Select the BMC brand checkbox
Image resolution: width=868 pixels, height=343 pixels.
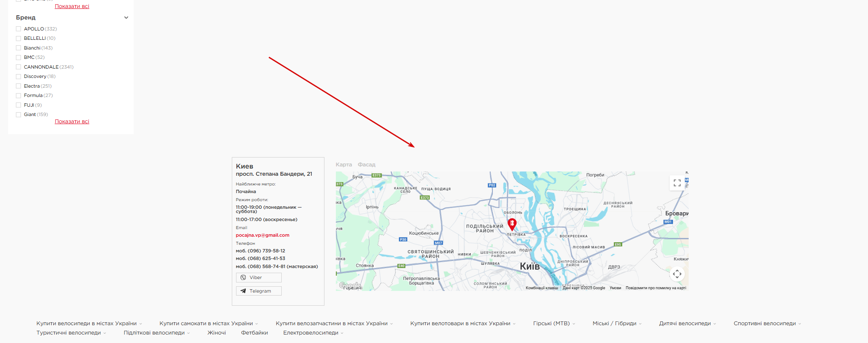point(18,57)
